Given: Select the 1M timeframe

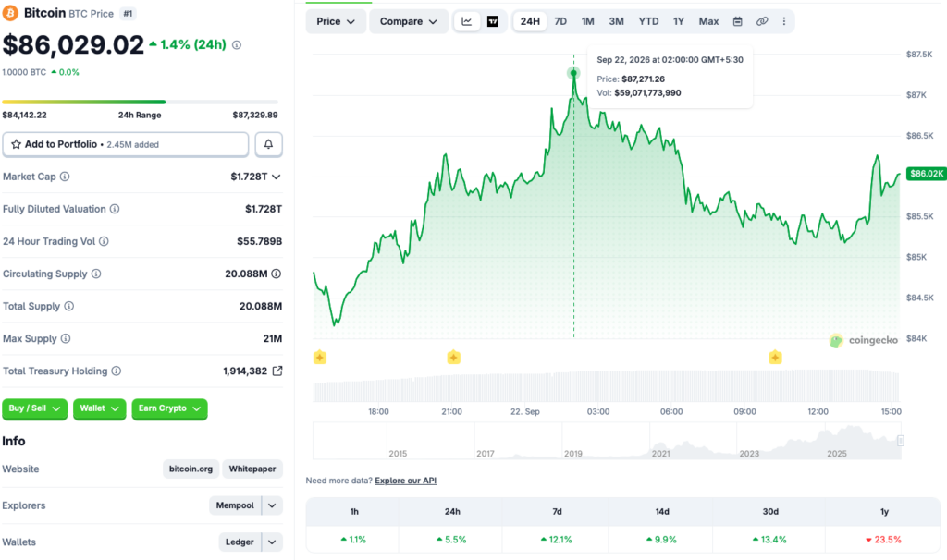Looking at the screenshot, I should pos(587,22).
